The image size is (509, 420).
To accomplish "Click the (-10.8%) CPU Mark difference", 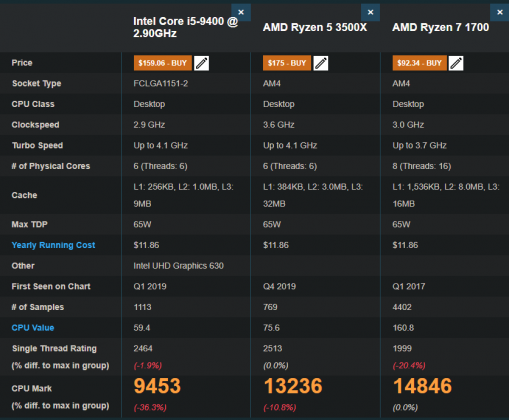I will tap(280, 407).
